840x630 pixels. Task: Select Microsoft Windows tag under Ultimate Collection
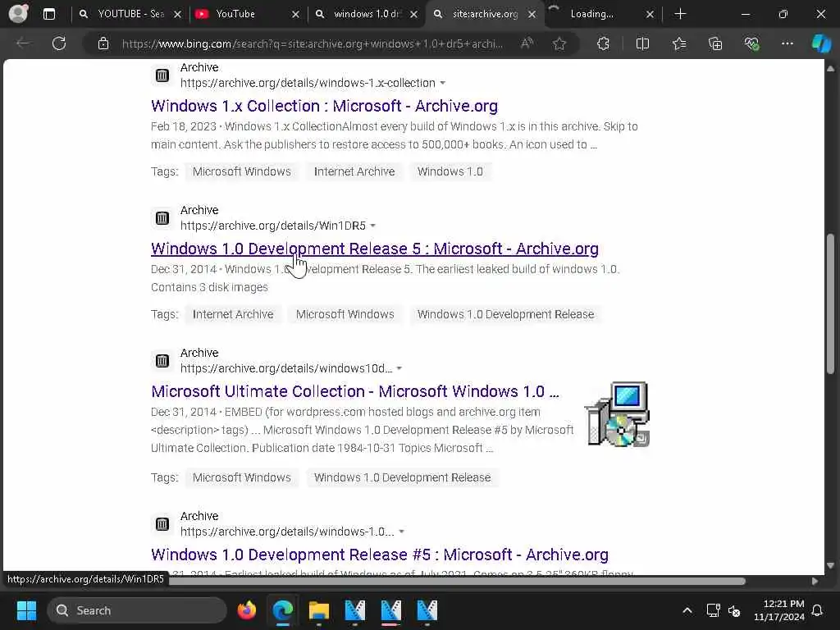(242, 478)
